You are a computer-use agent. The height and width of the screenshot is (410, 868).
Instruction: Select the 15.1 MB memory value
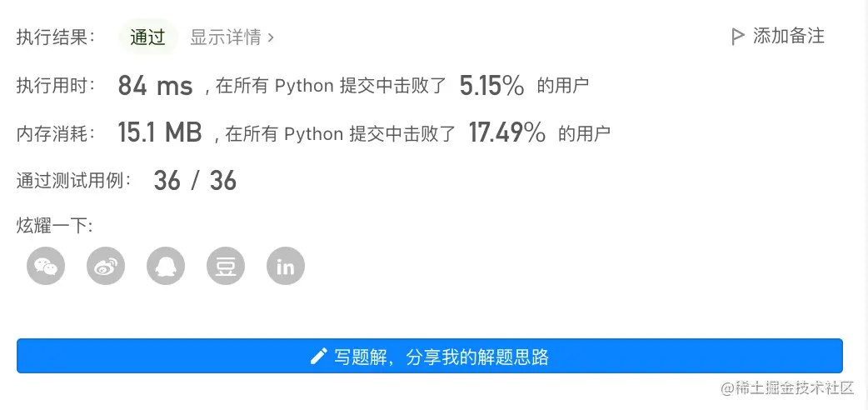tap(160, 132)
